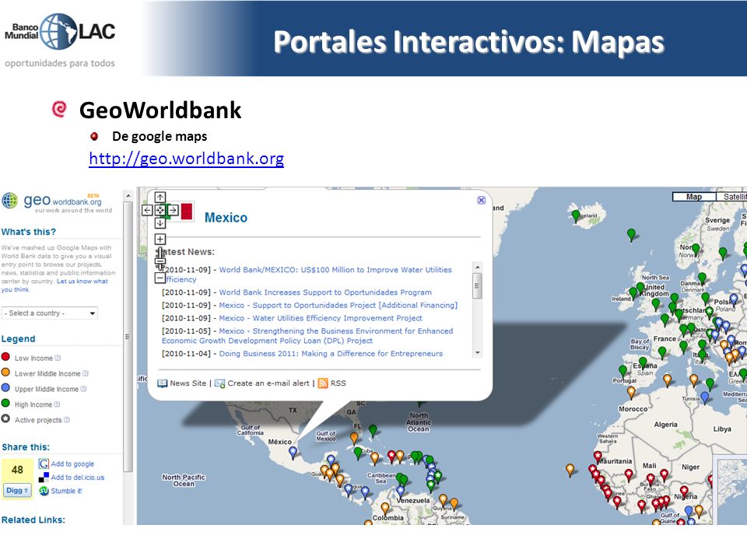Pan the map up with the arrow control

tap(160, 197)
